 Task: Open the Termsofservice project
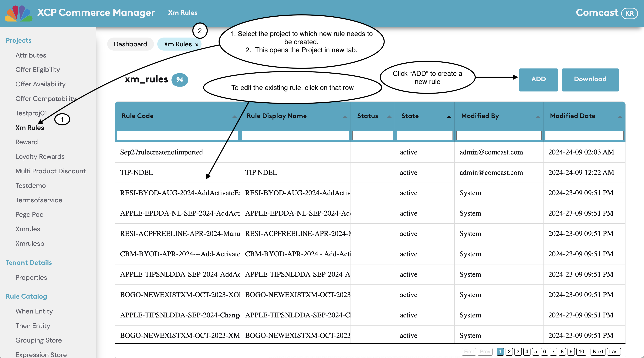39,200
